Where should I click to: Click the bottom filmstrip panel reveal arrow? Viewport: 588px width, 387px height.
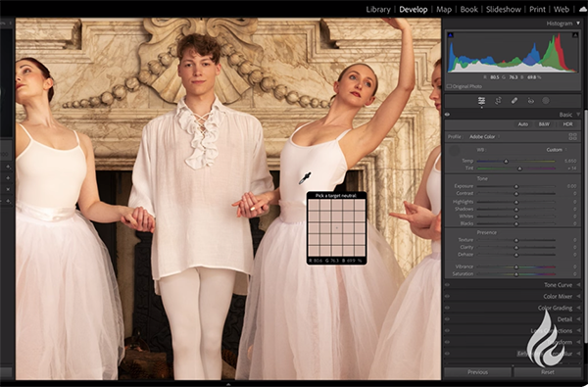(x=228, y=384)
